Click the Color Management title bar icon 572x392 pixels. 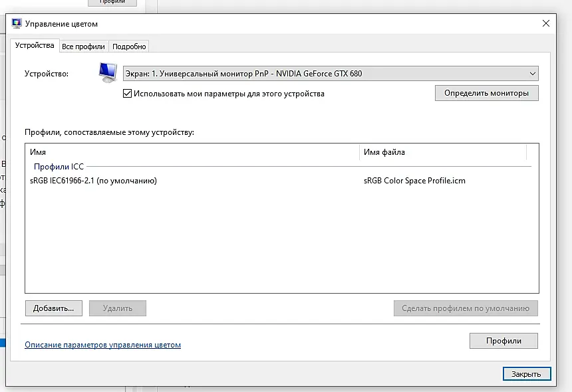click(x=17, y=23)
